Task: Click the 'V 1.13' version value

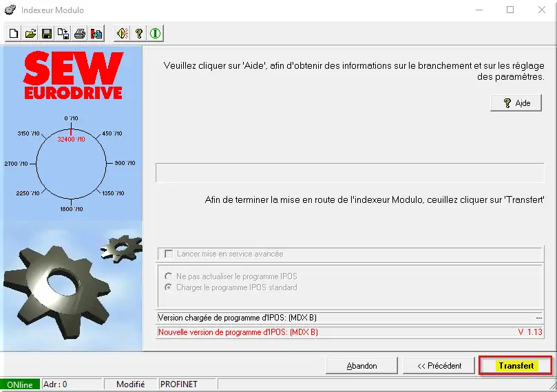Action: point(530,332)
